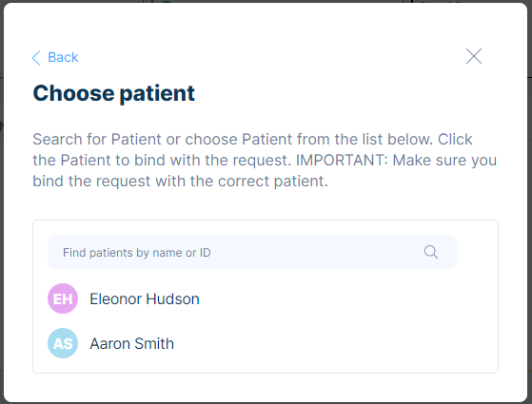Screen dimensions: 532x404
Task: Select the pink EH avatar
Action: [x=63, y=298]
